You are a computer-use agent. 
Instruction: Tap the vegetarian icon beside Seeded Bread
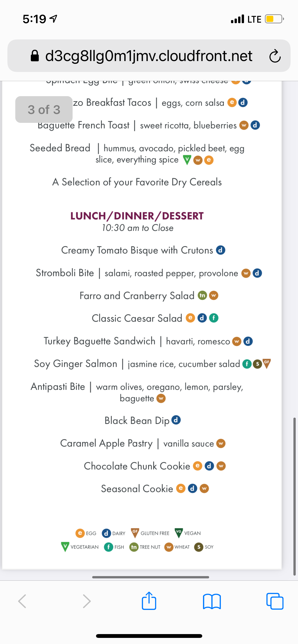pyautogui.click(x=187, y=160)
